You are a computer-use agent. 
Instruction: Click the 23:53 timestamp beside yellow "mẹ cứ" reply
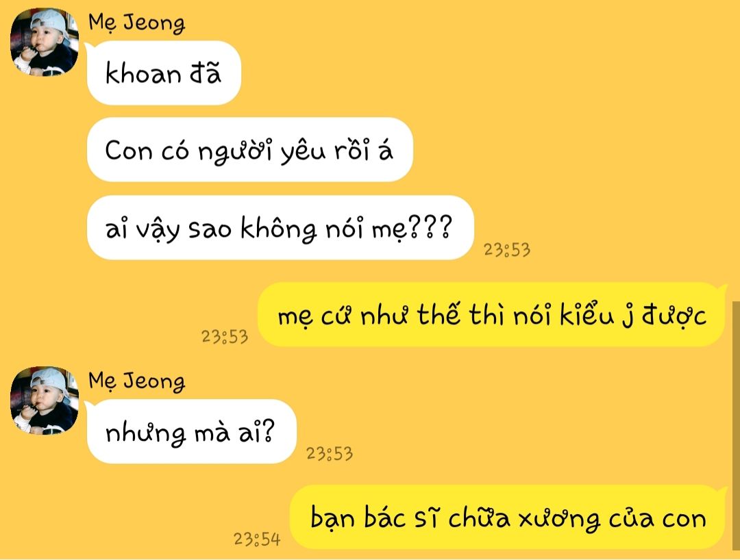coord(225,337)
